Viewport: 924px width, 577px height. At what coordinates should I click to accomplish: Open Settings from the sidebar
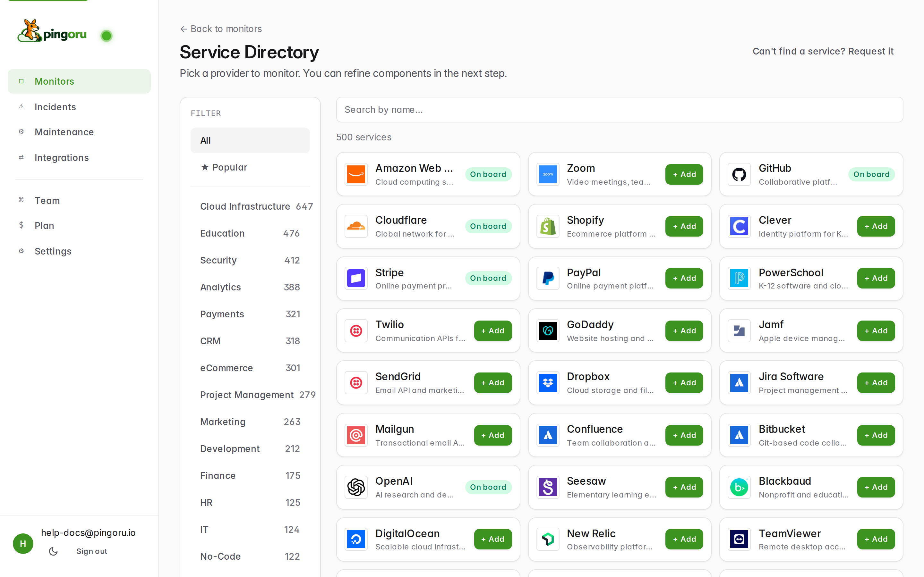[53, 251]
